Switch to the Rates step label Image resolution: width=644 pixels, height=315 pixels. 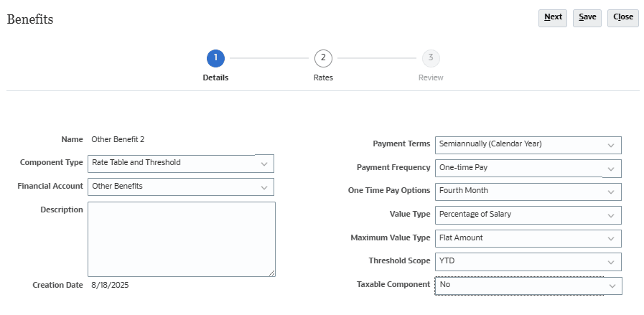(x=323, y=77)
